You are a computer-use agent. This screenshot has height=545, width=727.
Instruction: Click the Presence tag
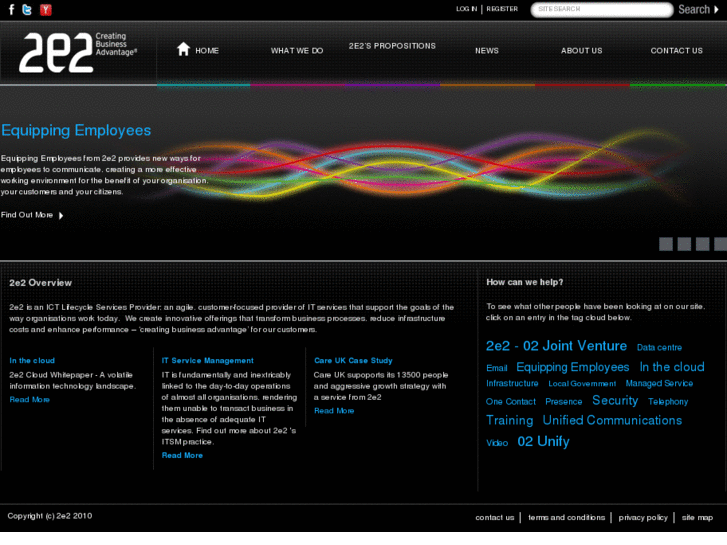point(564,402)
